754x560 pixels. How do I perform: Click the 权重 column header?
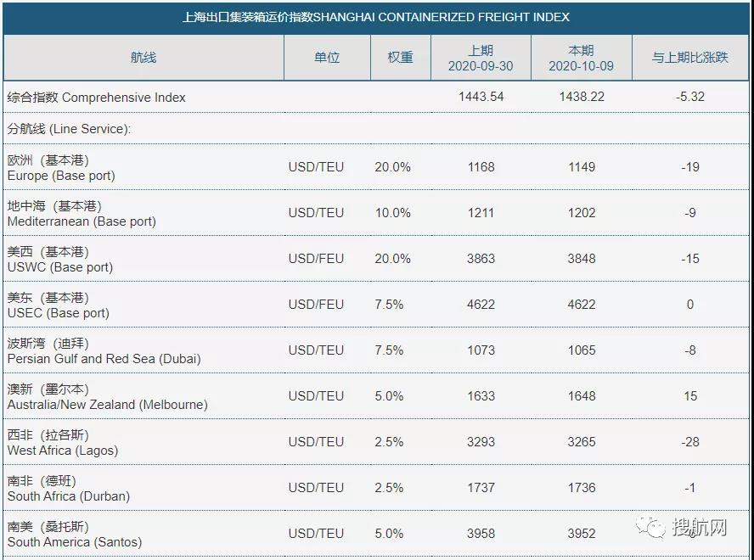coord(400,58)
